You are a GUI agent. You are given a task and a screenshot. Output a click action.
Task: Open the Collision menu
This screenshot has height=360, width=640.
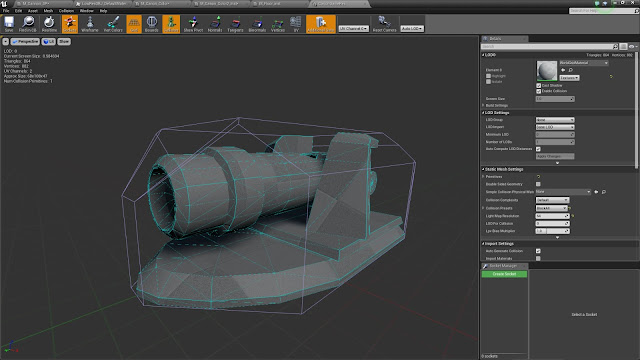pyautogui.click(x=67, y=11)
